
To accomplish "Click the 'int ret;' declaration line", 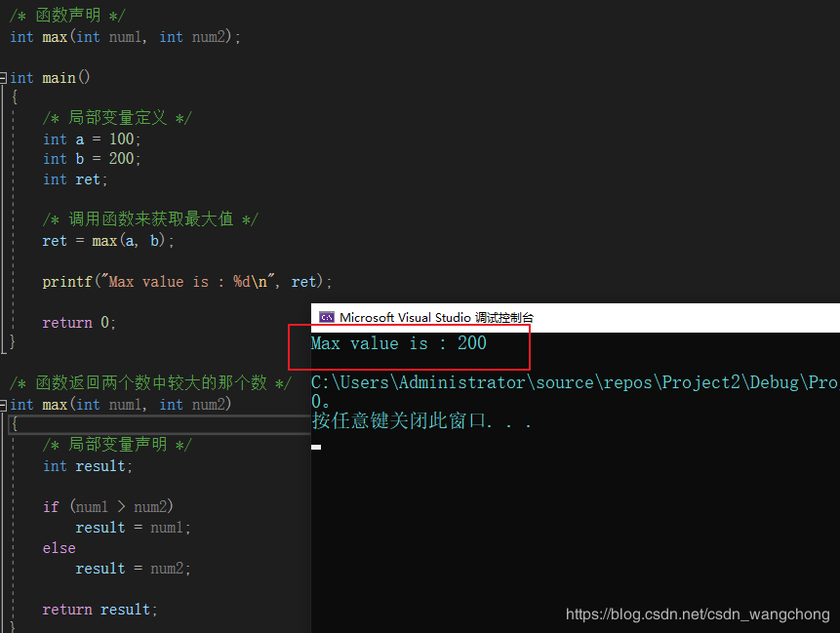I will click(x=75, y=179).
